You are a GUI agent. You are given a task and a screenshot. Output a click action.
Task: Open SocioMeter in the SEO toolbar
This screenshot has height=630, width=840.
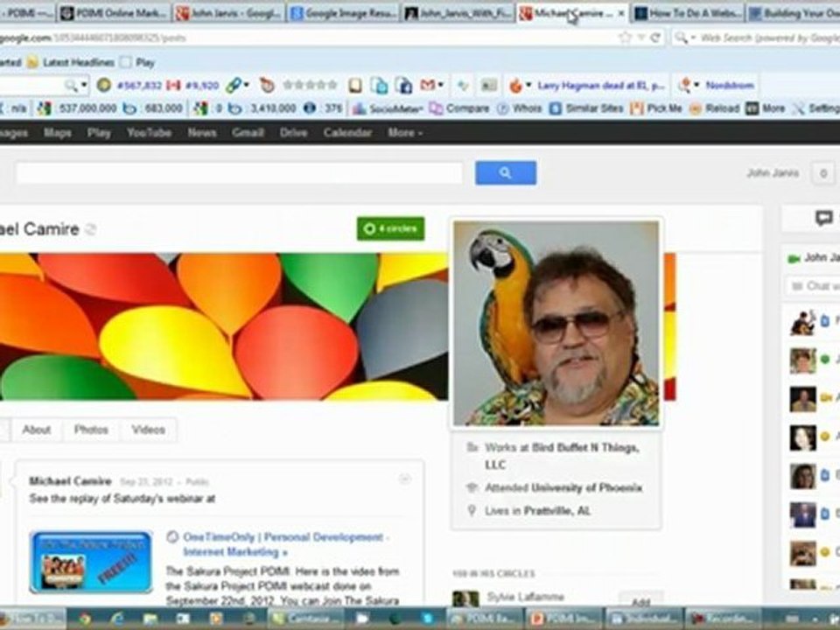[x=388, y=108]
